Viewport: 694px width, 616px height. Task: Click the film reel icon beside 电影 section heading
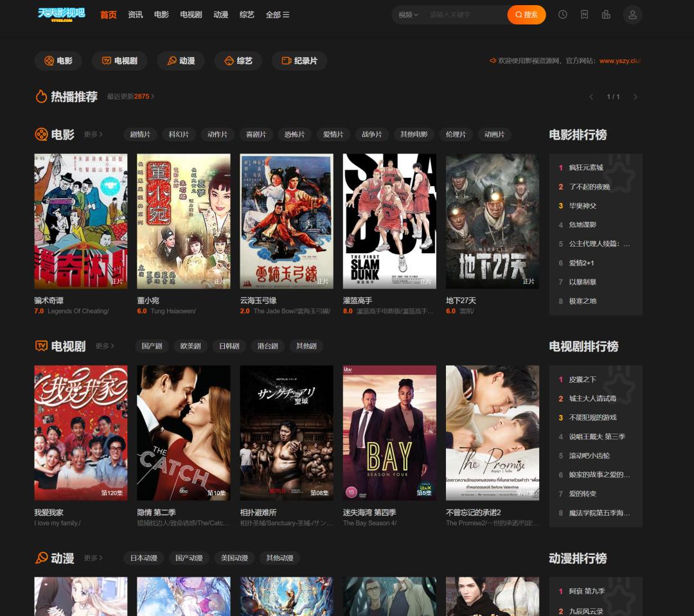[x=41, y=134]
